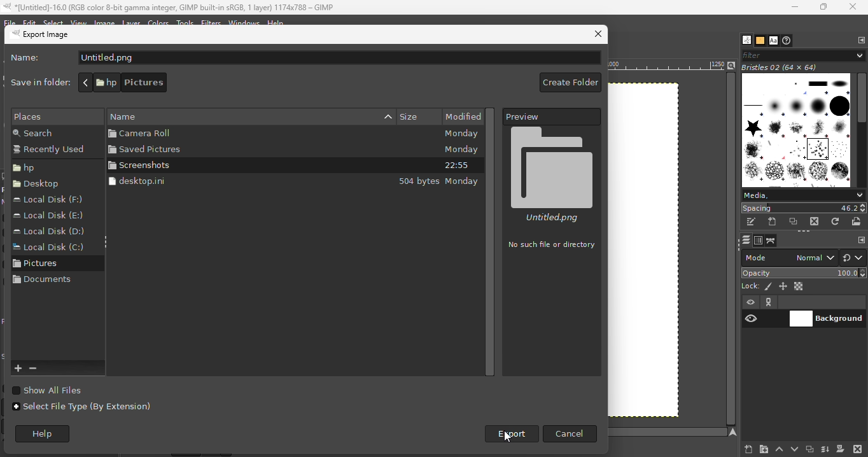Open the Screenshots folder in the file list
This screenshot has width=868, height=457.
click(x=140, y=165)
